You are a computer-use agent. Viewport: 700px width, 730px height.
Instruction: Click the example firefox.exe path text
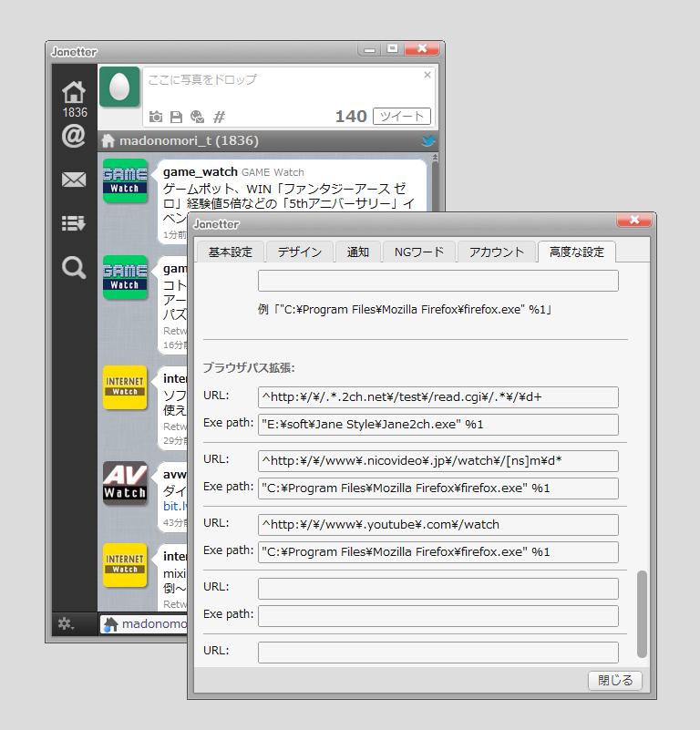[x=405, y=310]
